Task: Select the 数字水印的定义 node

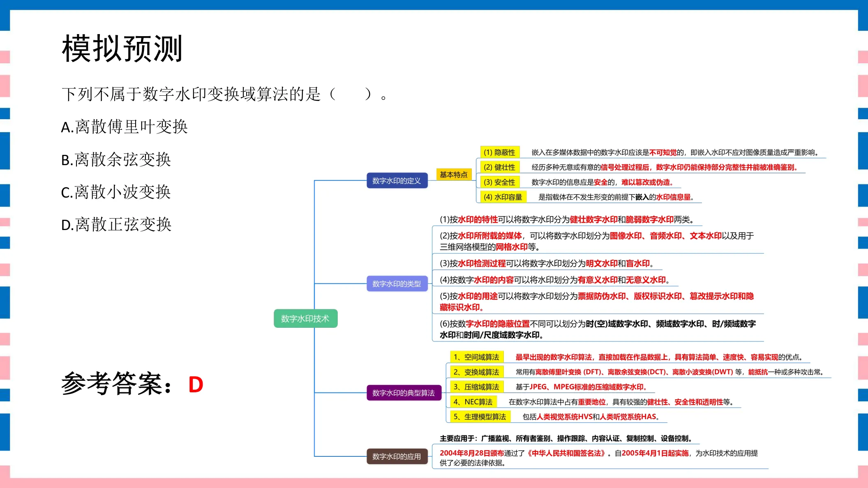Action: coord(397,181)
